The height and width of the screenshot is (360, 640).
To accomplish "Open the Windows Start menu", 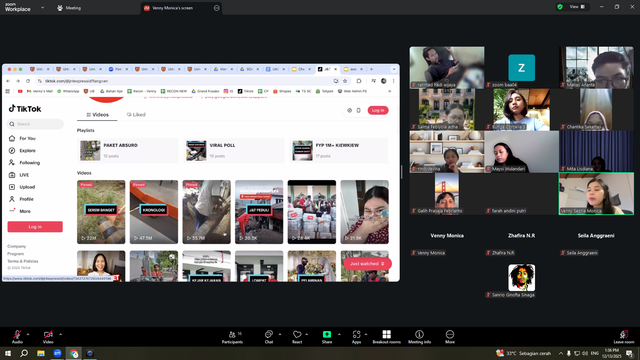I will point(8,353).
